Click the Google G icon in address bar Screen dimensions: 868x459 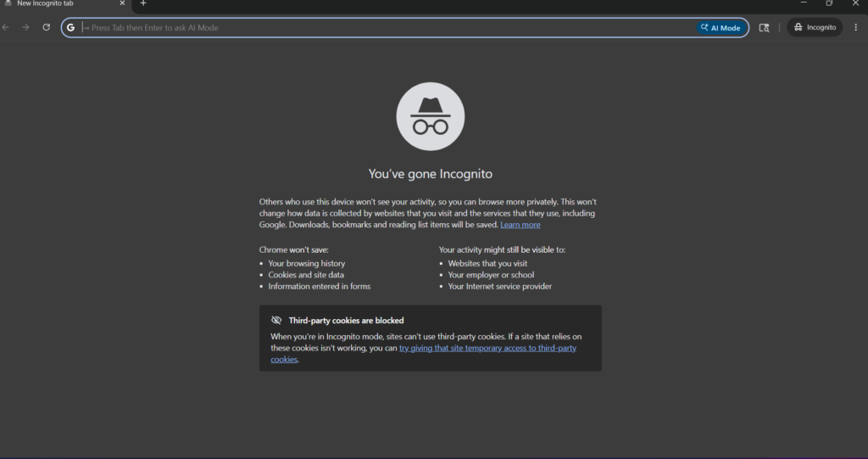point(71,28)
